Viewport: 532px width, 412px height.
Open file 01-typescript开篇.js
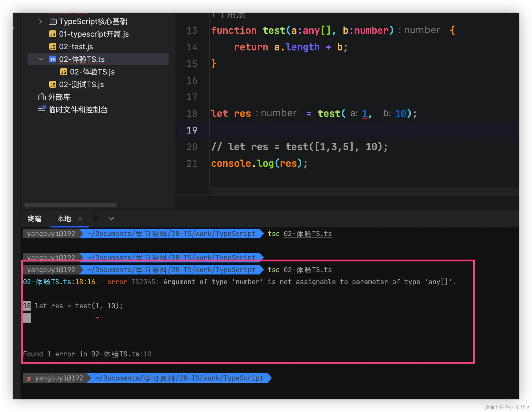point(94,34)
